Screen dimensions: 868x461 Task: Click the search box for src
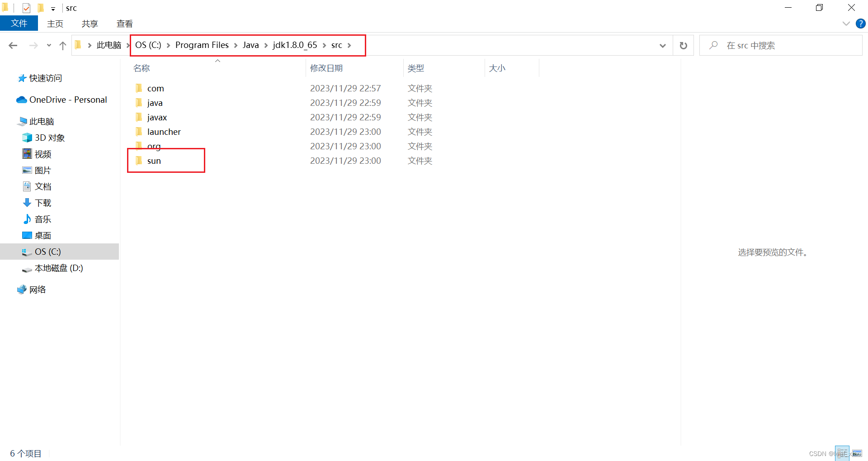(x=781, y=45)
